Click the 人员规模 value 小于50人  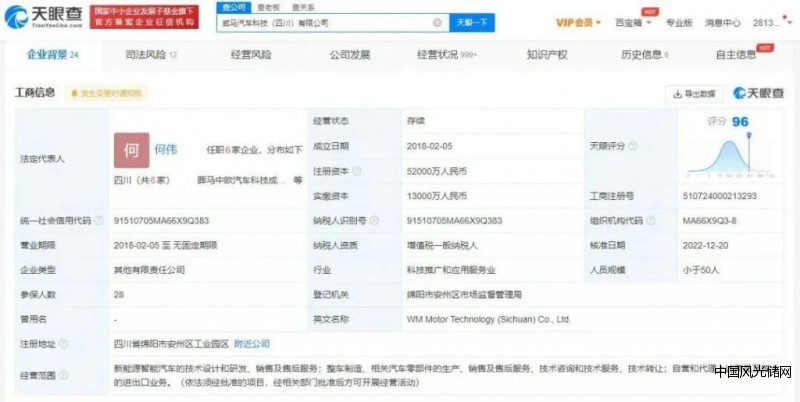(701, 269)
